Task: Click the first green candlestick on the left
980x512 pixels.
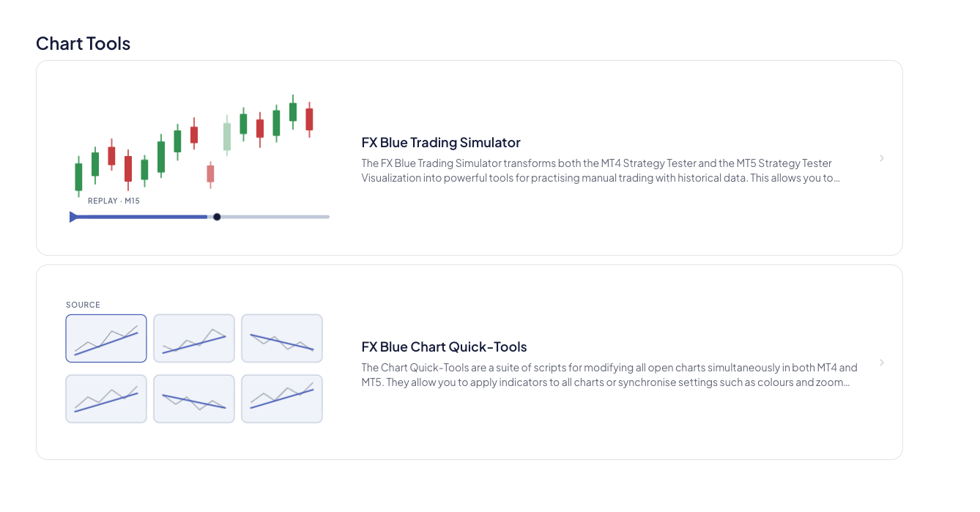Action: [78, 177]
